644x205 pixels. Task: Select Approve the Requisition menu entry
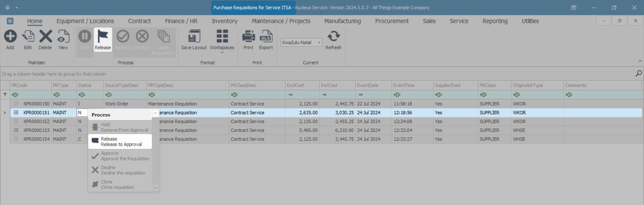point(120,156)
